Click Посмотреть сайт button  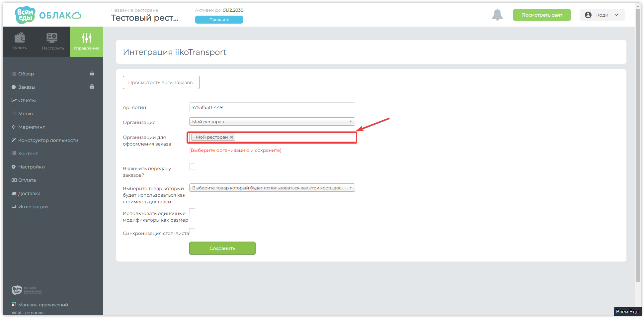point(542,15)
